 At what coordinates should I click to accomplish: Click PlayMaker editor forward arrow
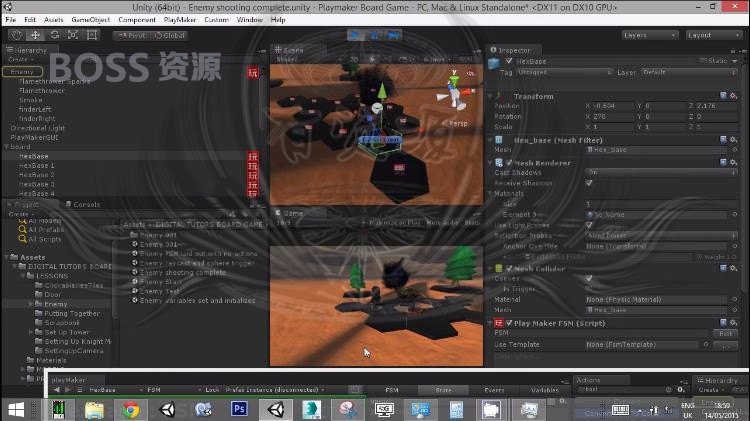[x=68, y=390]
